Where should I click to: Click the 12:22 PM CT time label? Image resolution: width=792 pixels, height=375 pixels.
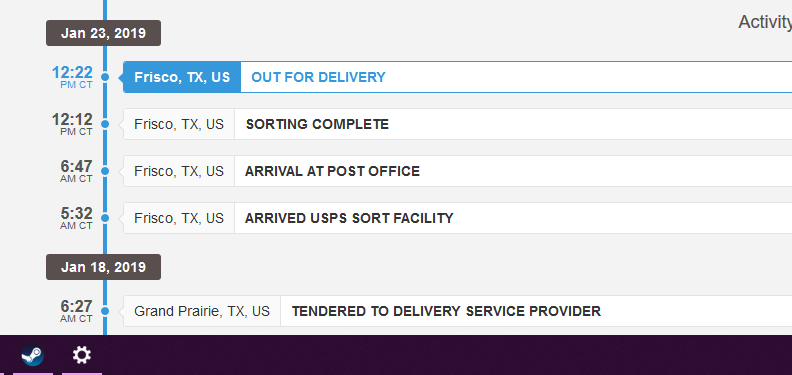pyautogui.click(x=73, y=77)
